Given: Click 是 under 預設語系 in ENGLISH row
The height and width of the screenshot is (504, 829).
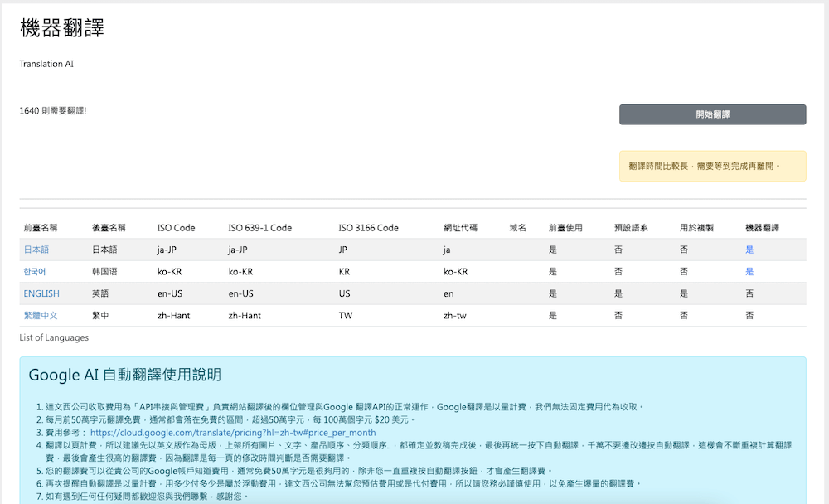Looking at the screenshot, I should click(618, 293).
